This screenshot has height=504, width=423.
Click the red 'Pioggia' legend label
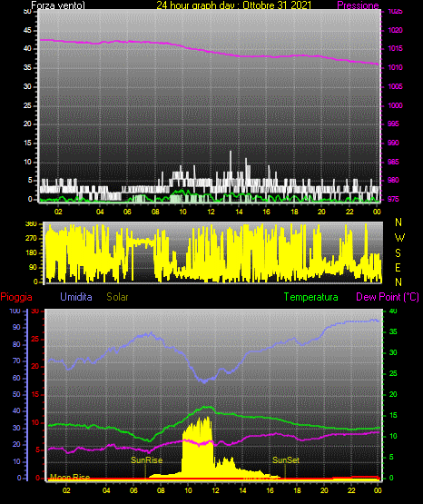click(x=16, y=297)
